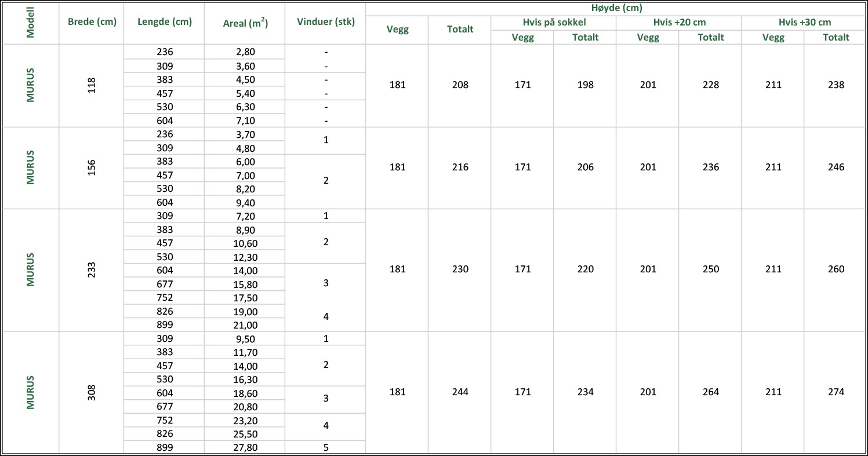Viewport: 868px width, 456px height.
Task: Click the Vinduer (stk) column header
Action: [325, 22]
